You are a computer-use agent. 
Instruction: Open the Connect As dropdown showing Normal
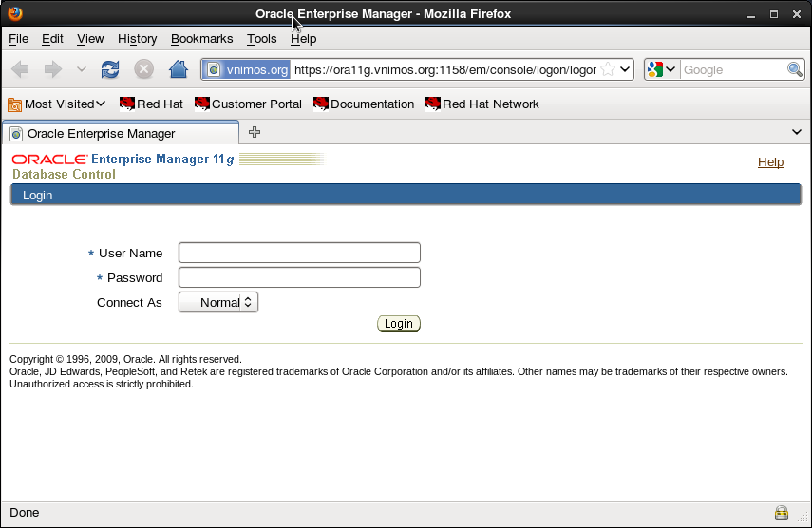click(218, 302)
